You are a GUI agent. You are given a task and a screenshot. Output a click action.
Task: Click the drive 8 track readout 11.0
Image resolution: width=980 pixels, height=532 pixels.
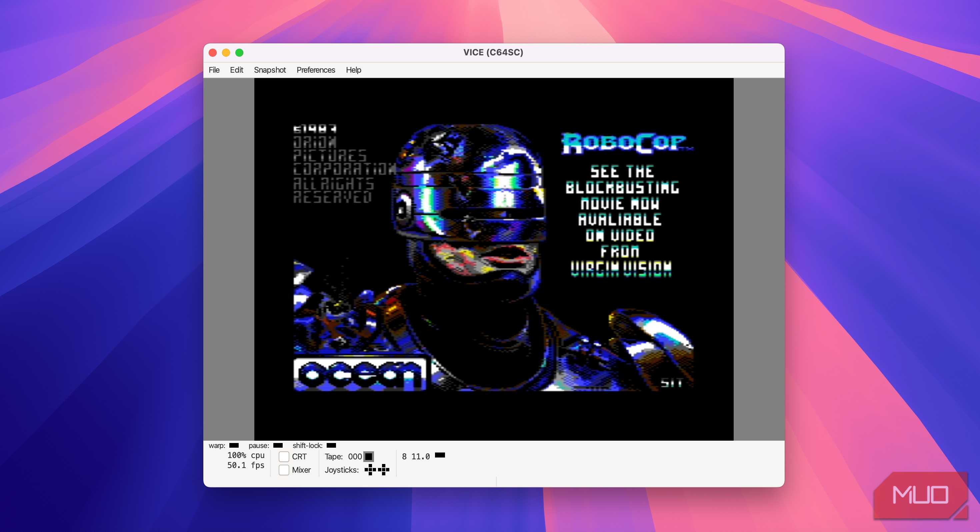pos(420,457)
